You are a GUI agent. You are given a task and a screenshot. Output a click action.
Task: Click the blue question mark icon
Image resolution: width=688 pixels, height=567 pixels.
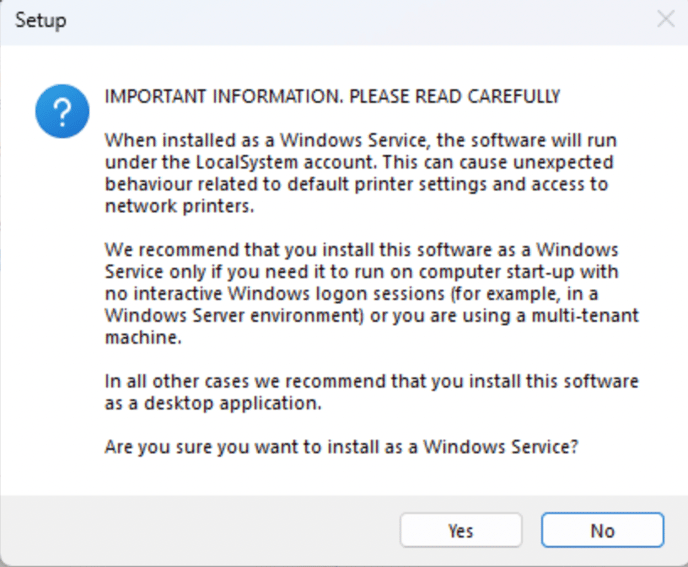coord(62,111)
